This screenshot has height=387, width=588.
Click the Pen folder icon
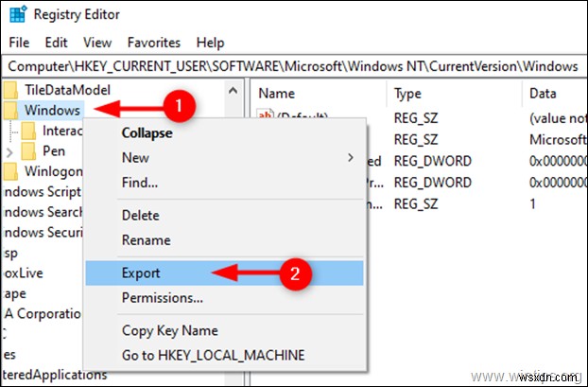pos(28,150)
